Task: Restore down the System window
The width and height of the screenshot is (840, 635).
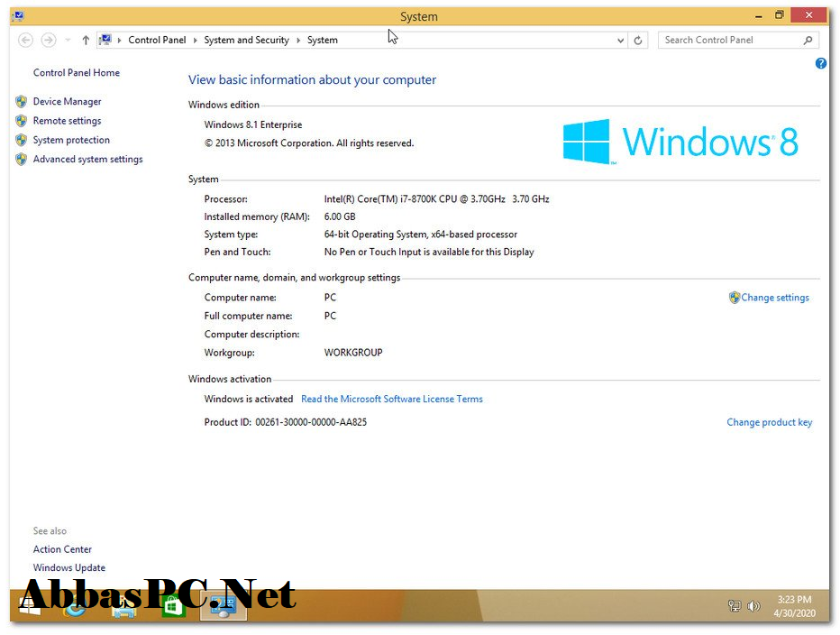Action: click(x=780, y=15)
